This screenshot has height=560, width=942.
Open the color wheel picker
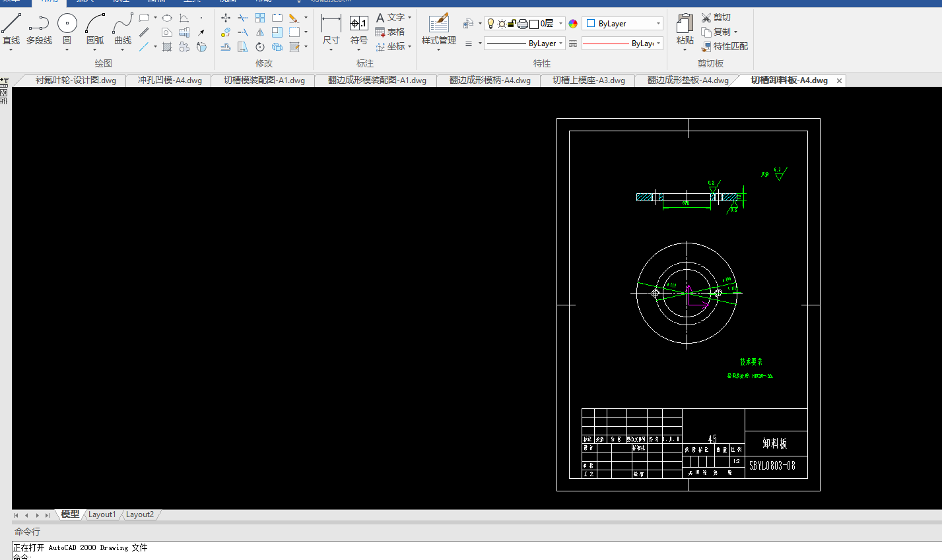click(573, 24)
